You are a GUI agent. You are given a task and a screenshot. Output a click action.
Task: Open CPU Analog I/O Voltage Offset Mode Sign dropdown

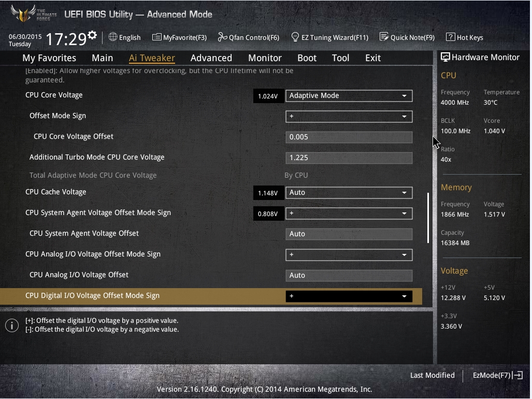tap(349, 255)
